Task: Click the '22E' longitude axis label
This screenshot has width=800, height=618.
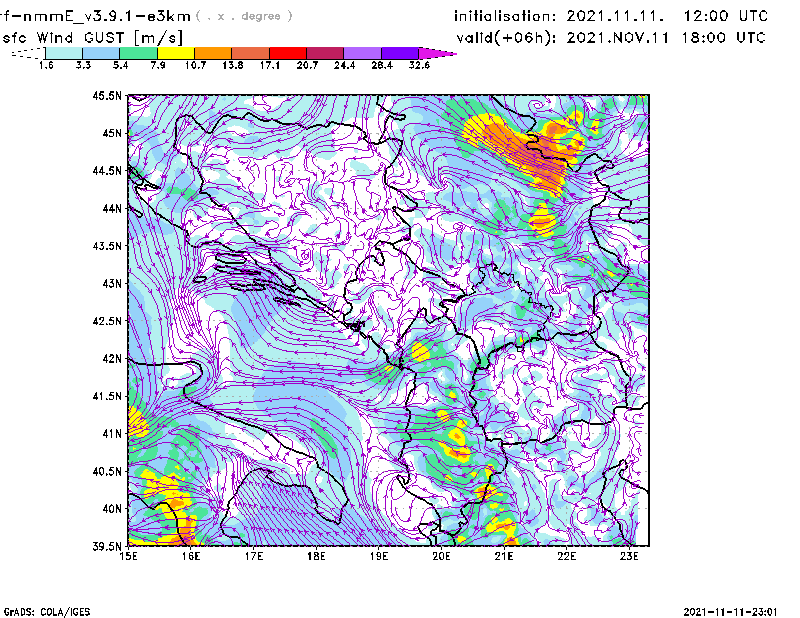Action: (x=567, y=556)
